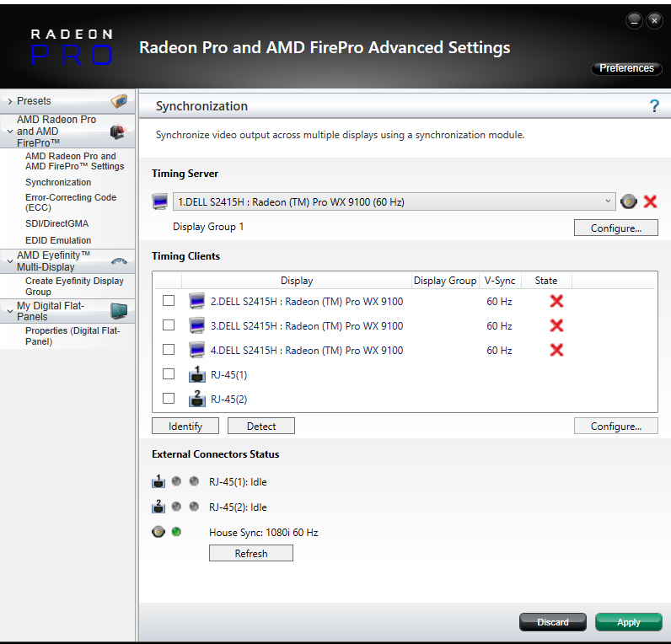The height and width of the screenshot is (644, 671).
Task: Click the red X beside Timing Server dropdown
Action: click(x=651, y=201)
